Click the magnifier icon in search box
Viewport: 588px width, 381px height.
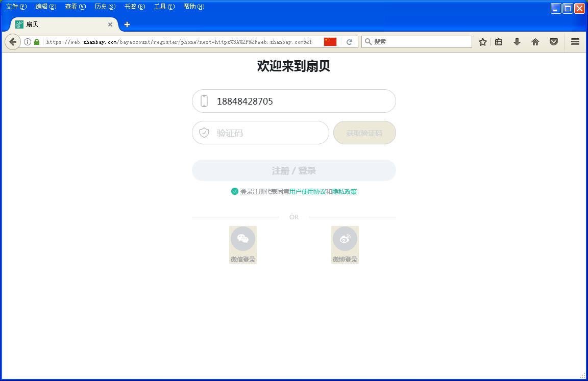pos(368,42)
